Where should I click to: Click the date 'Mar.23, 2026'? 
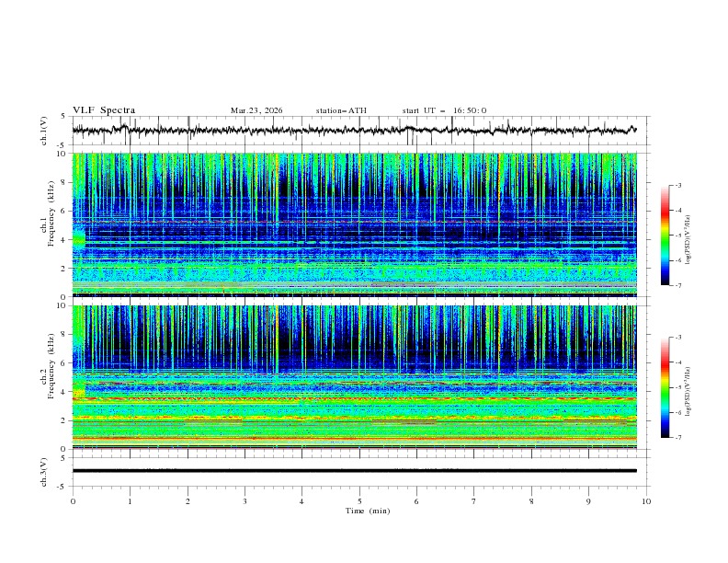coord(256,110)
